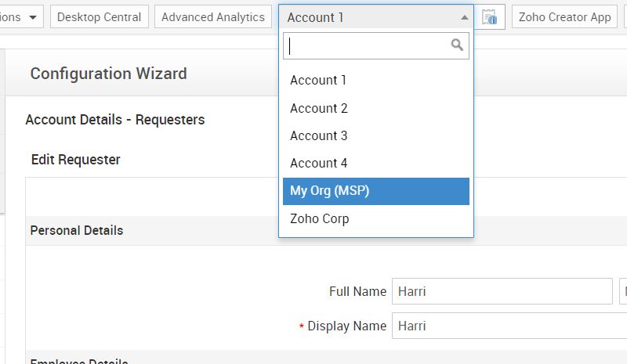Open the partially visible dropdown left of Desktop Central
This screenshot has height=364, width=627.
pyautogui.click(x=22, y=16)
